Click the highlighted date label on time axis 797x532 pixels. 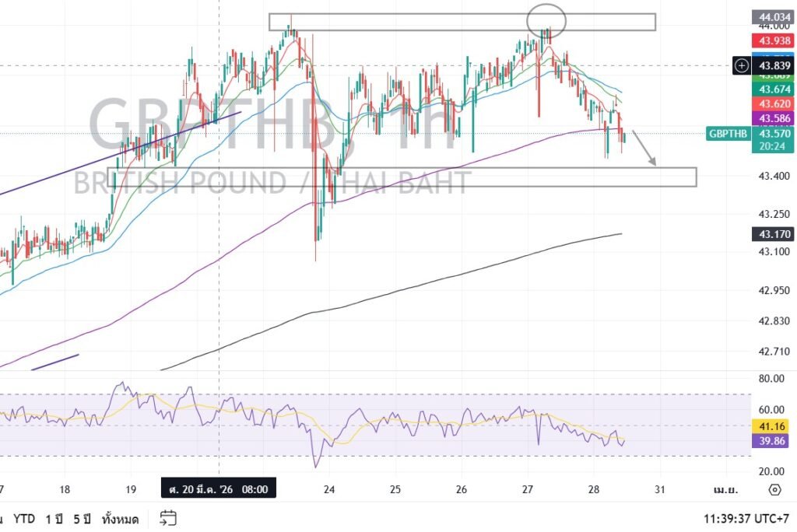tap(219, 489)
